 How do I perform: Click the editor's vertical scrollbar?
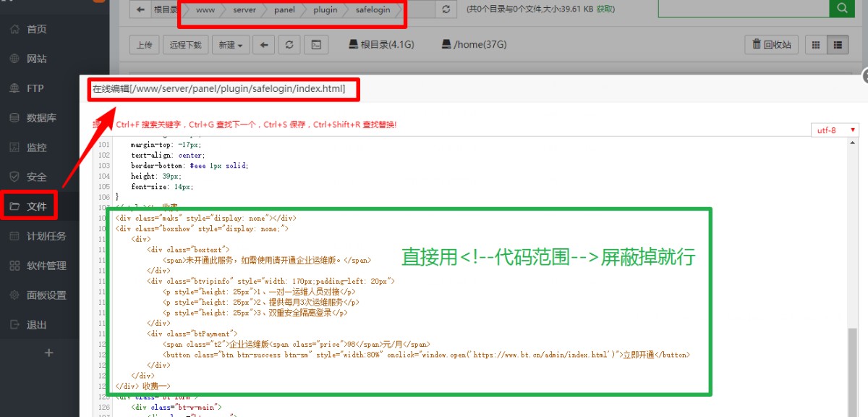854,362
